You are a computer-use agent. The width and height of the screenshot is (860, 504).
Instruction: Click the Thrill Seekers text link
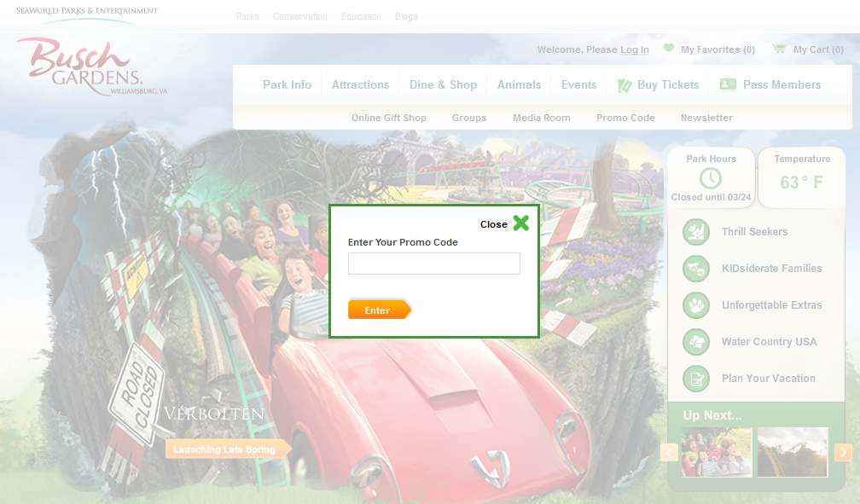[755, 231]
